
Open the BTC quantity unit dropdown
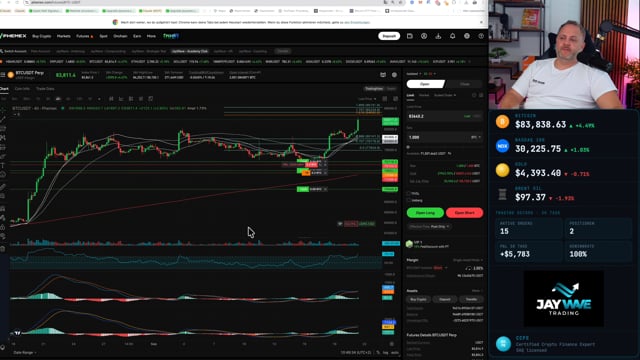point(476,137)
